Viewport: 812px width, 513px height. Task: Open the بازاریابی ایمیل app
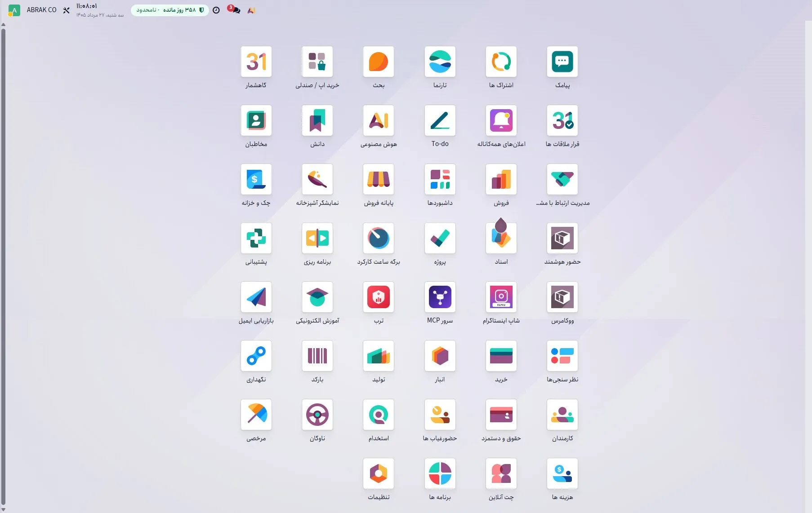pyautogui.click(x=256, y=297)
